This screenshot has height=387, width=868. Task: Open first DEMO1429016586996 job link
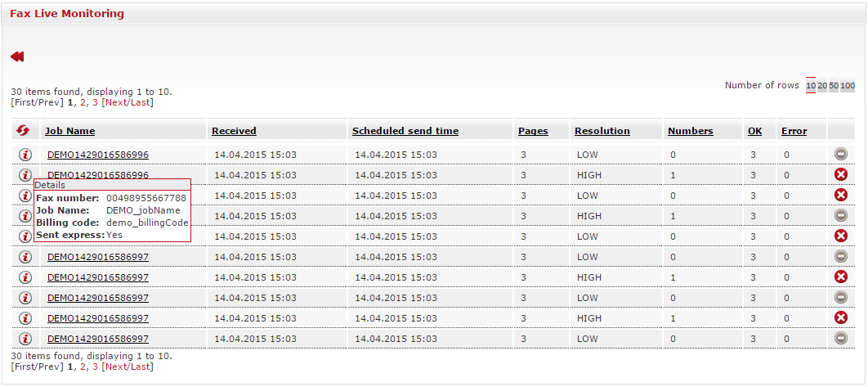pos(98,155)
